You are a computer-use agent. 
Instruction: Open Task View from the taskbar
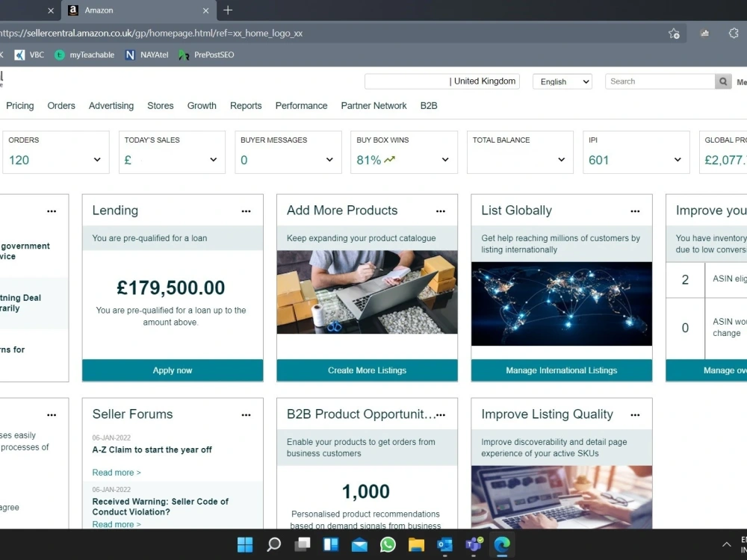point(302,544)
